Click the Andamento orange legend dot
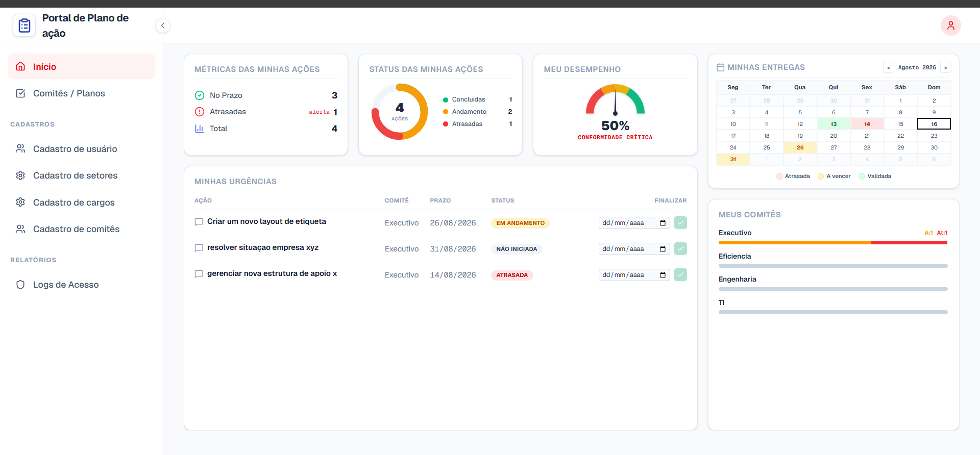This screenshot has height=455, width=980. 446,112
